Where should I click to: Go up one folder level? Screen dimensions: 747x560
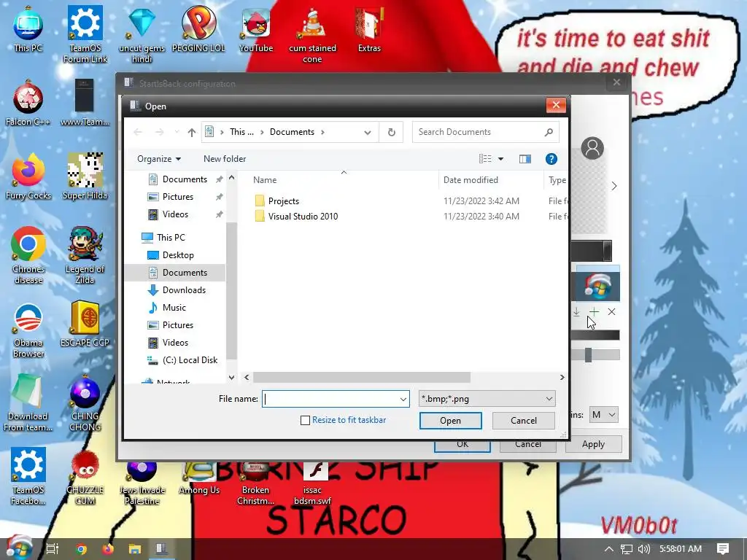pyautogui.click(x=192, y=133)
